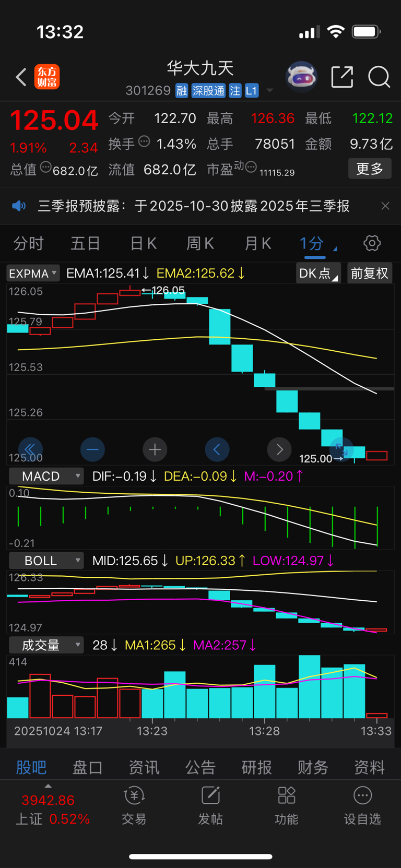Toggle the 前复权 adjustment button

click(x=370, y=274)
